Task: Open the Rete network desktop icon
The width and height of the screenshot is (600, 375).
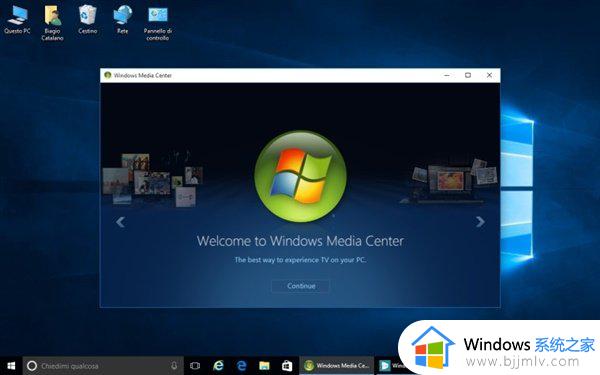Action: tap(122, 20)
